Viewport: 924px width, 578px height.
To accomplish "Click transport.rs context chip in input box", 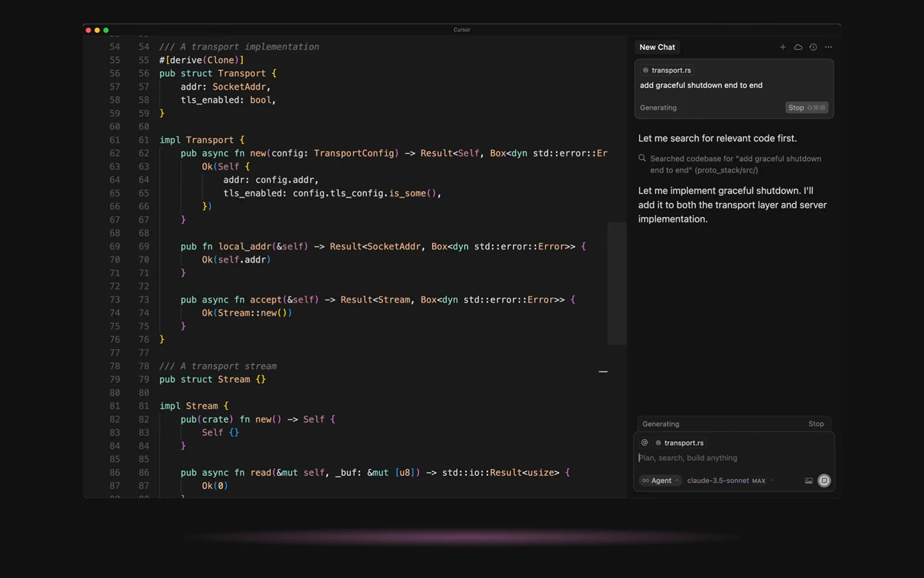I will coord(679,443).
